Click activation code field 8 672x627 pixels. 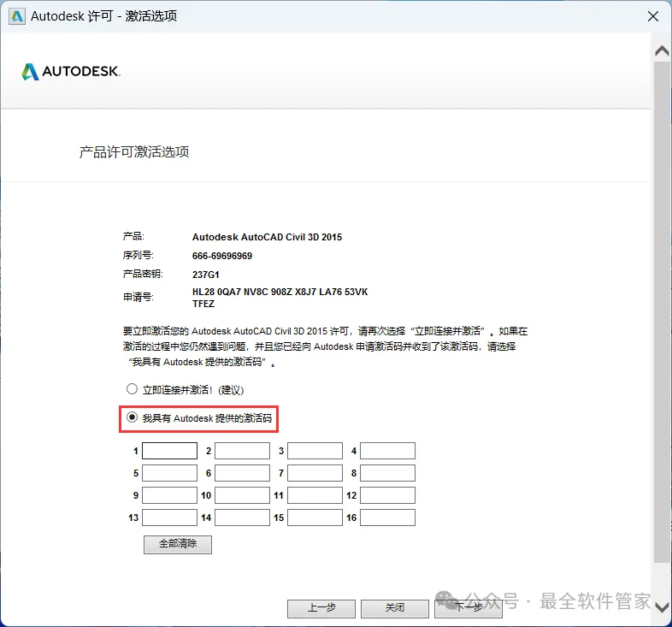point(387,473)
